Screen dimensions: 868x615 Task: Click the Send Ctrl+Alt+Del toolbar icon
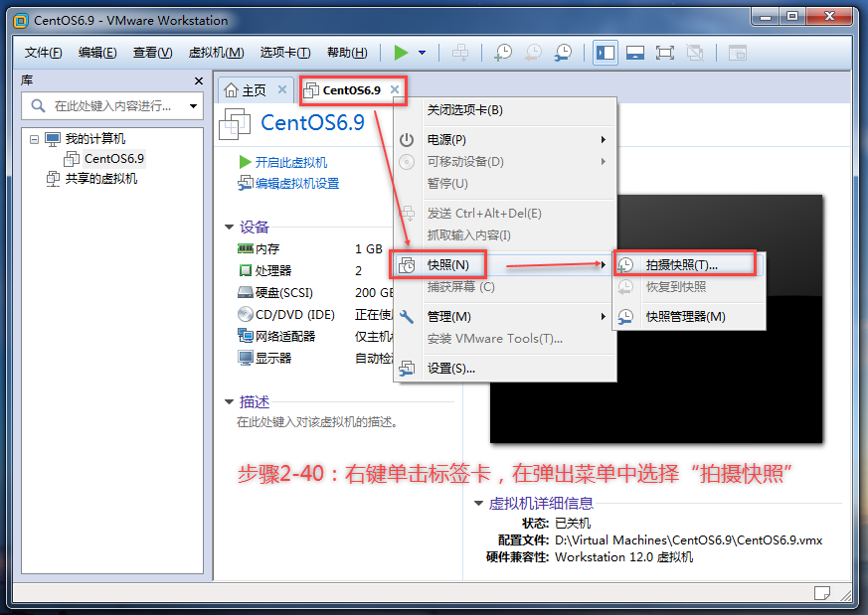(460, 53)
